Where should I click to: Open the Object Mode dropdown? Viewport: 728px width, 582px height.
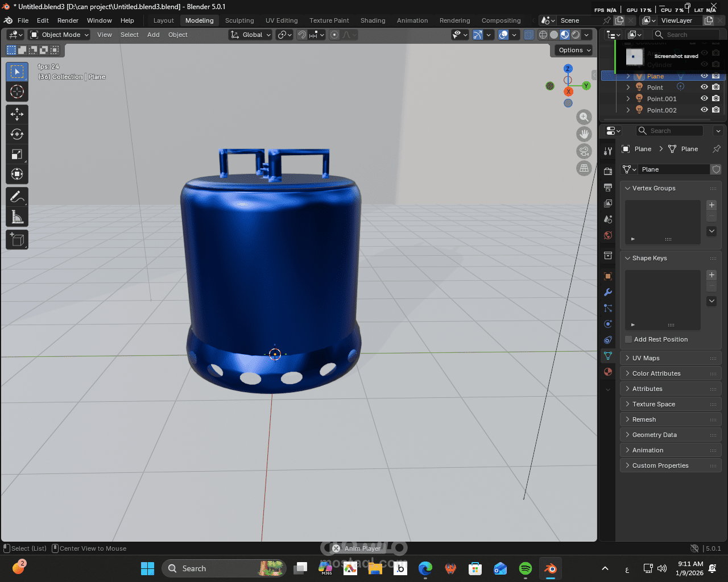60,35
